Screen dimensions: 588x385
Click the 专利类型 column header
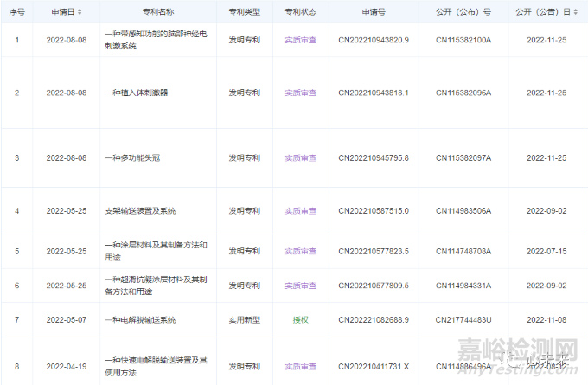click(244, 13)
